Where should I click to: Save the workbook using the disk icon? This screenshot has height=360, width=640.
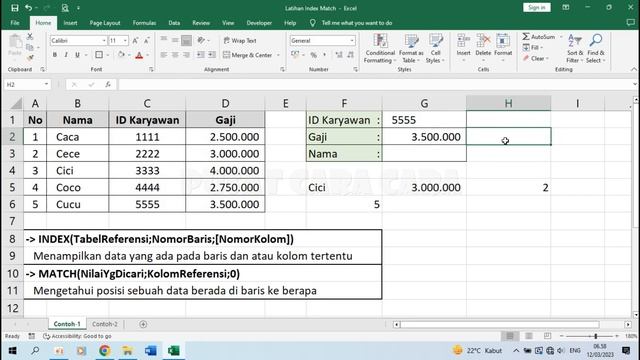15,8
